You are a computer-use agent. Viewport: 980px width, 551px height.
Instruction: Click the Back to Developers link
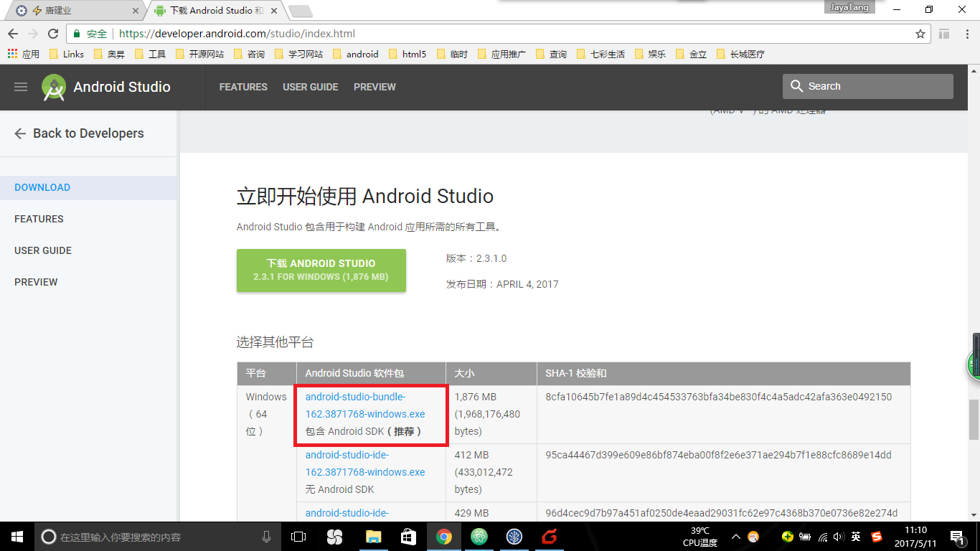pyautogui.click(x=88, y=133)
